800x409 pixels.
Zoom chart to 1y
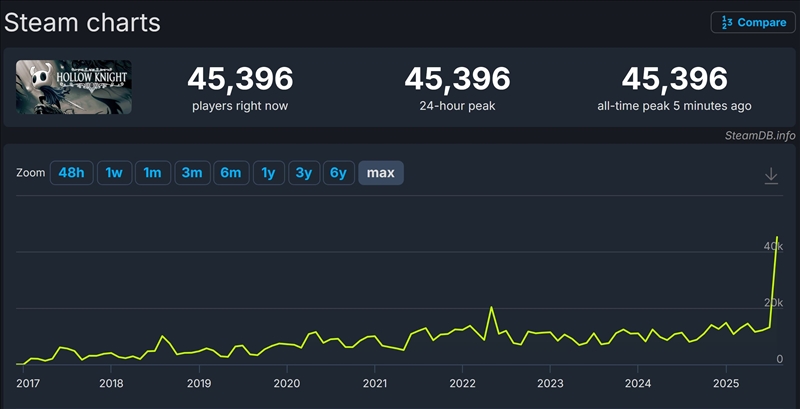pos(268,173)
